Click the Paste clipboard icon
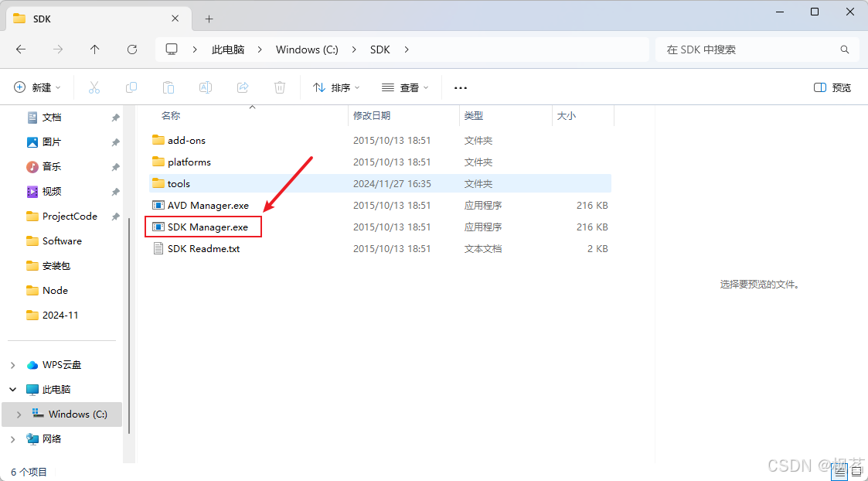The height and width of the screenshot is (481, 868). [168, 87]
